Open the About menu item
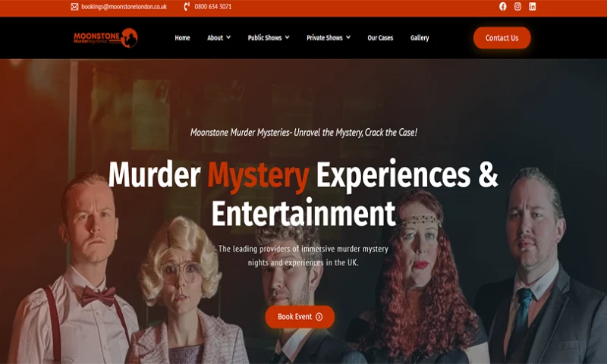 tap(215, 38)
